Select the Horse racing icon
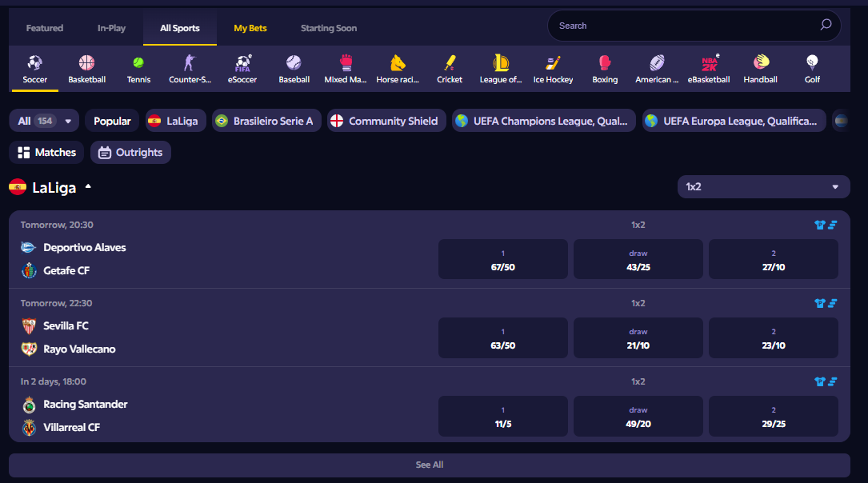 point(398,62)
